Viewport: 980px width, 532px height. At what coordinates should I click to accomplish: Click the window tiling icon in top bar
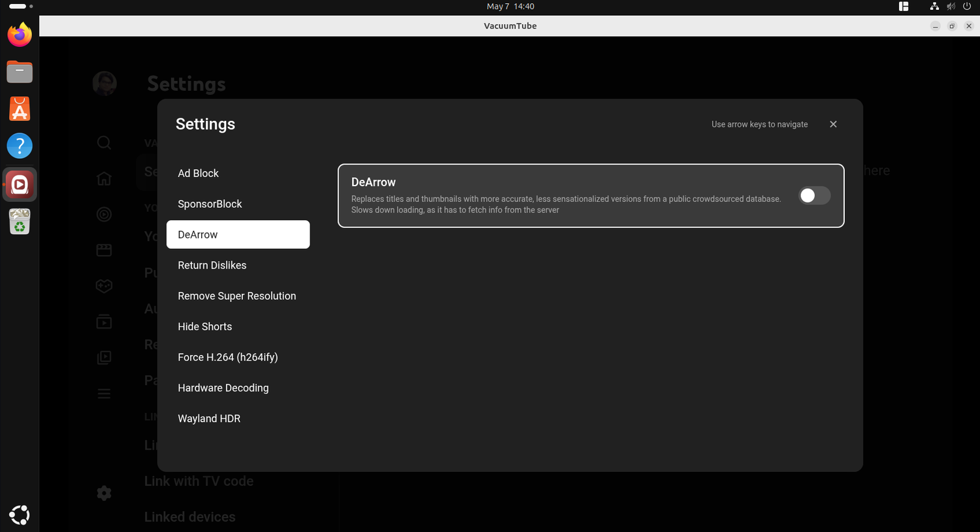904,7
